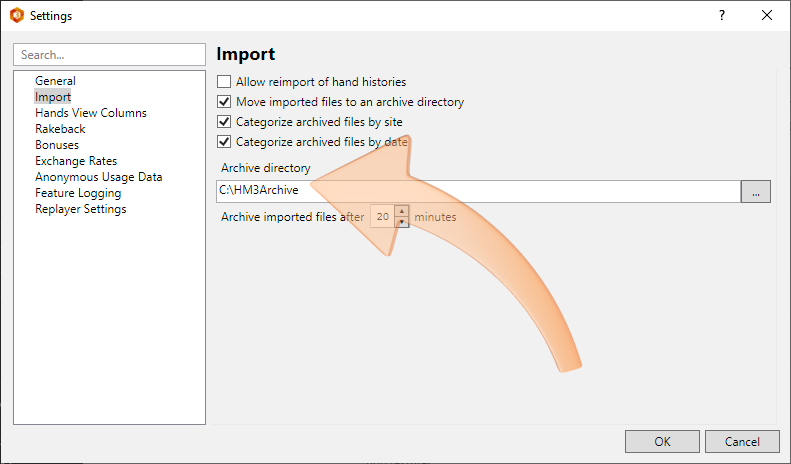This screenshot has width=791, height=464.
Task: Open the help question mark button
Action: tap(722, 15)
